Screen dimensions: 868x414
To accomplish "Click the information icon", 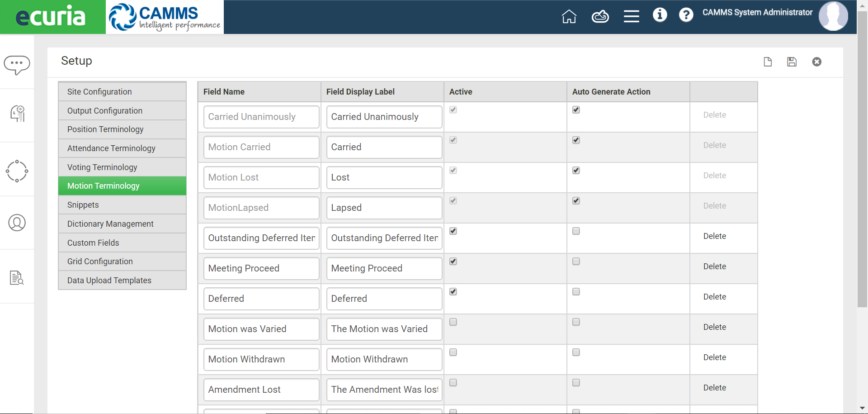I will tap(660, 15).
